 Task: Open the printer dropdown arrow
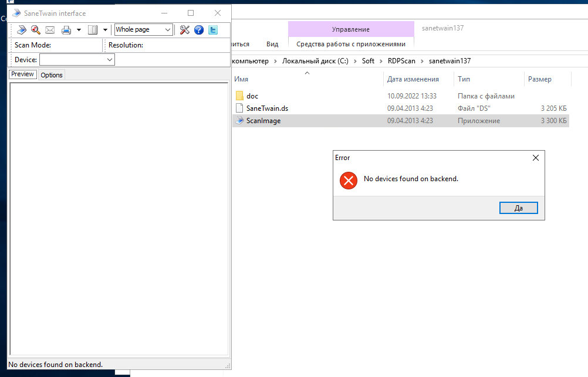(x=78, y=29)
